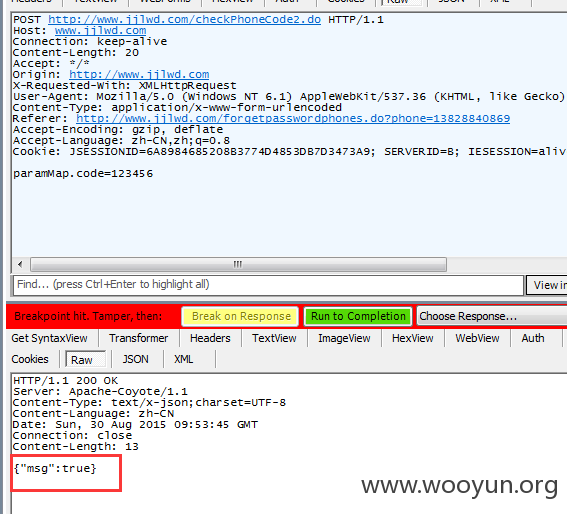Image resolution: width=567 pixels, height=514 pixels.
Task: Open the response JSON tab
Action: [136, 359]
